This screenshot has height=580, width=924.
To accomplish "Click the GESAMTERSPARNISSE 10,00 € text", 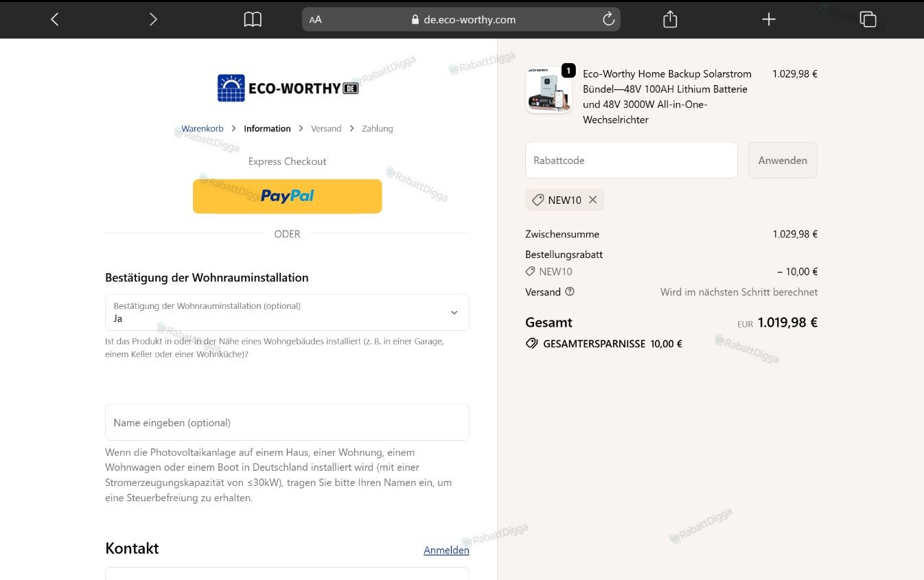I will coord(612,344).
